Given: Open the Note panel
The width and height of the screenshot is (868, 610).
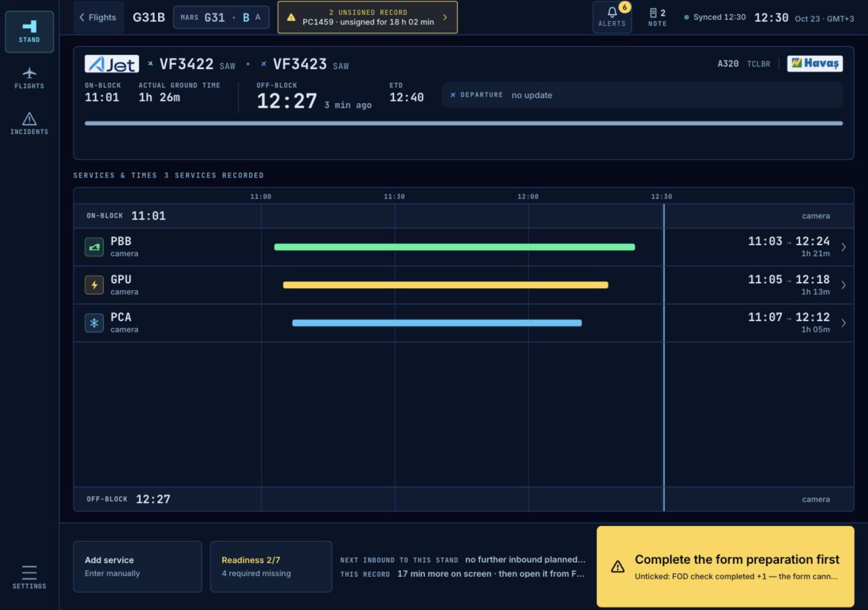Looking at the screenshot, I should (x=657, y=17).
